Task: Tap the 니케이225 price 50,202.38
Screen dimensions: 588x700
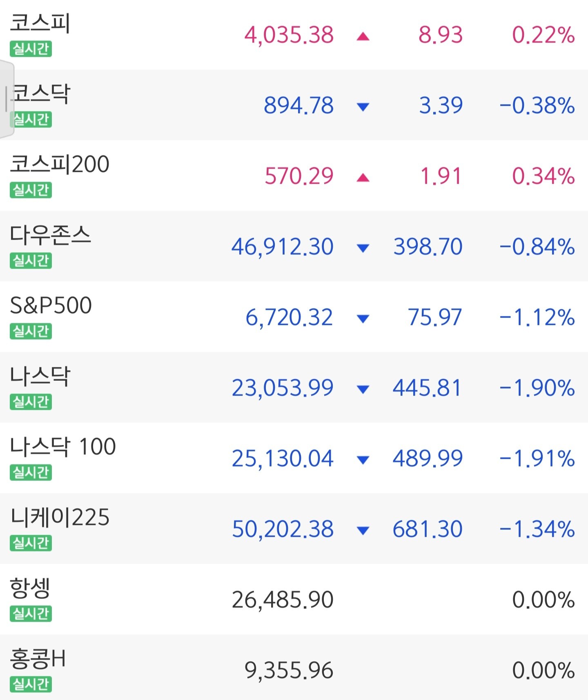Action: tap(283, 529)
